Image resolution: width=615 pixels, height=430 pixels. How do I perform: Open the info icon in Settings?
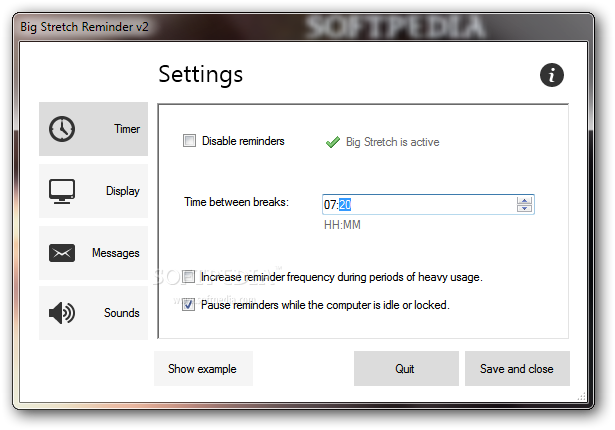point(551,75)
